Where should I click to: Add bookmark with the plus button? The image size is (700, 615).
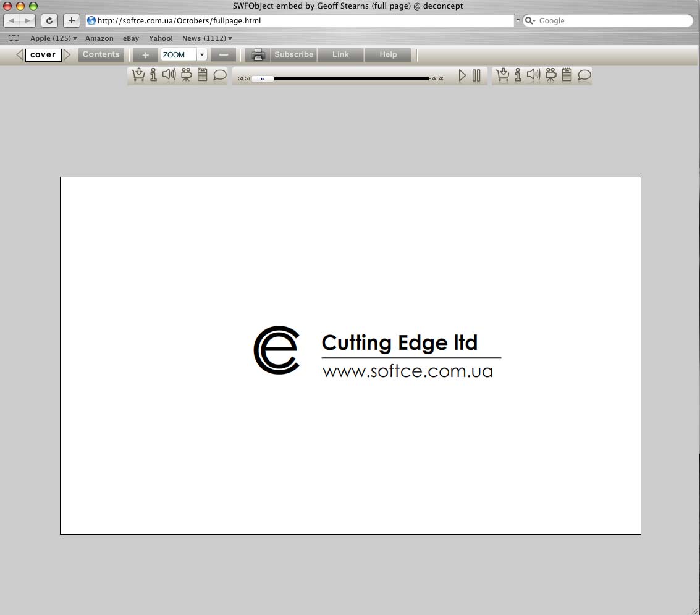[72, 20]
